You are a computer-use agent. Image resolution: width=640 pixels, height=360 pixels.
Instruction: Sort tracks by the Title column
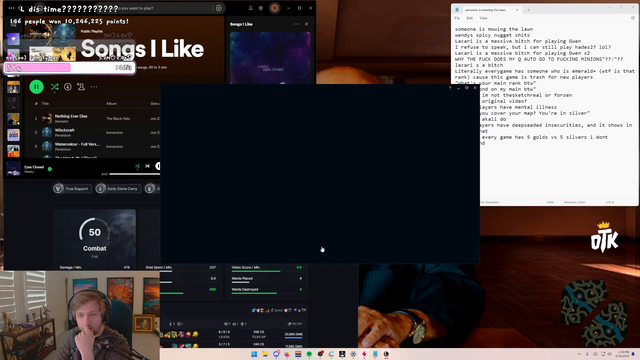45,104
